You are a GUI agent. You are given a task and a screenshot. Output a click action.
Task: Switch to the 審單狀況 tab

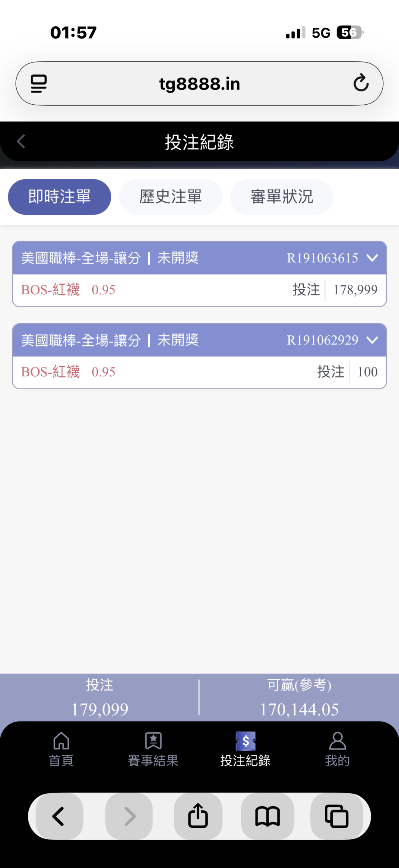(x=282, y=197)
